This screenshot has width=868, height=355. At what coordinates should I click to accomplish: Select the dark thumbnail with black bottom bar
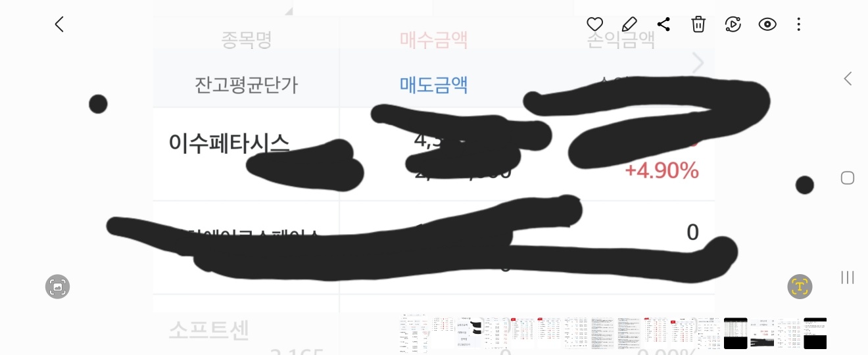click(x=736, y=333)
